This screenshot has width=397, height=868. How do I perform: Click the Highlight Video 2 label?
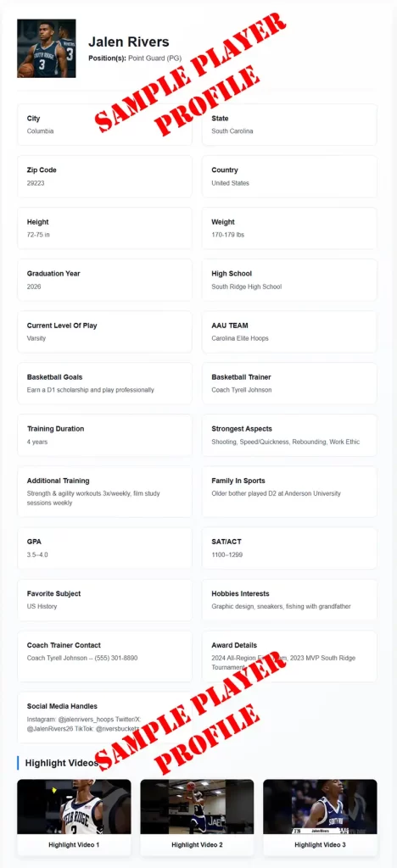tap(197, 845)
